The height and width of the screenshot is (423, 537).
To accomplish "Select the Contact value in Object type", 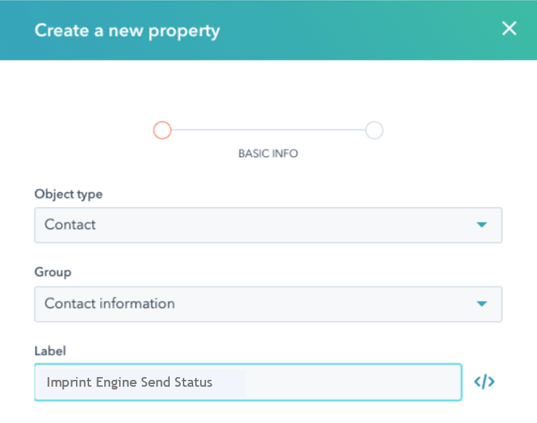I will [70, 225].
